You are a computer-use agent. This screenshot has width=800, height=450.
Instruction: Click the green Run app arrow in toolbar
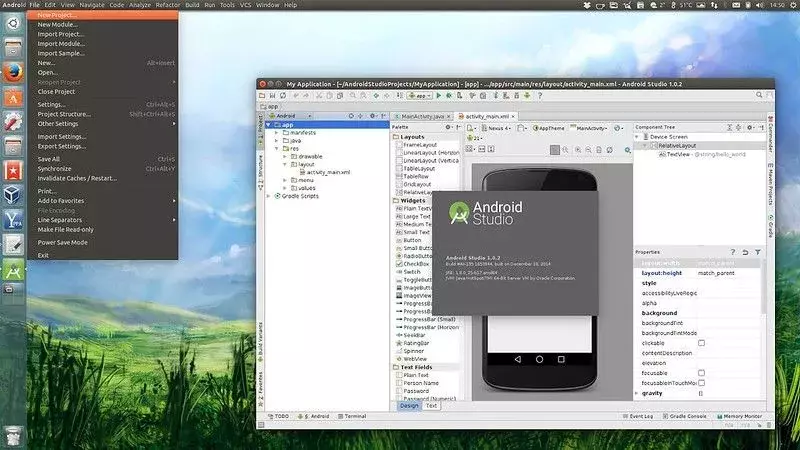438,95
